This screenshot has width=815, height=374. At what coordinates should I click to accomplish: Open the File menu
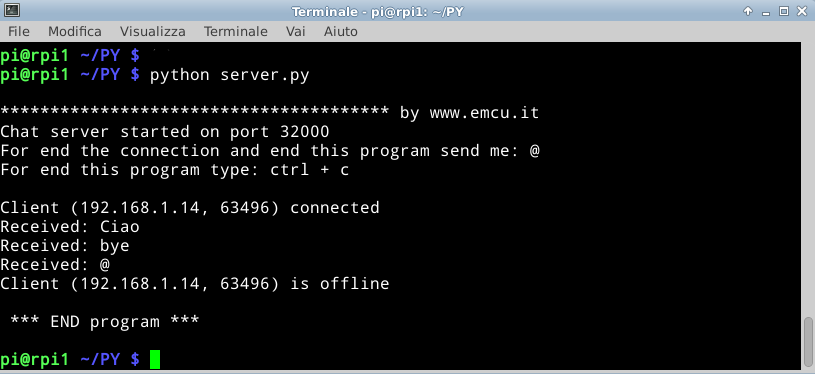(x=19, y=32)
